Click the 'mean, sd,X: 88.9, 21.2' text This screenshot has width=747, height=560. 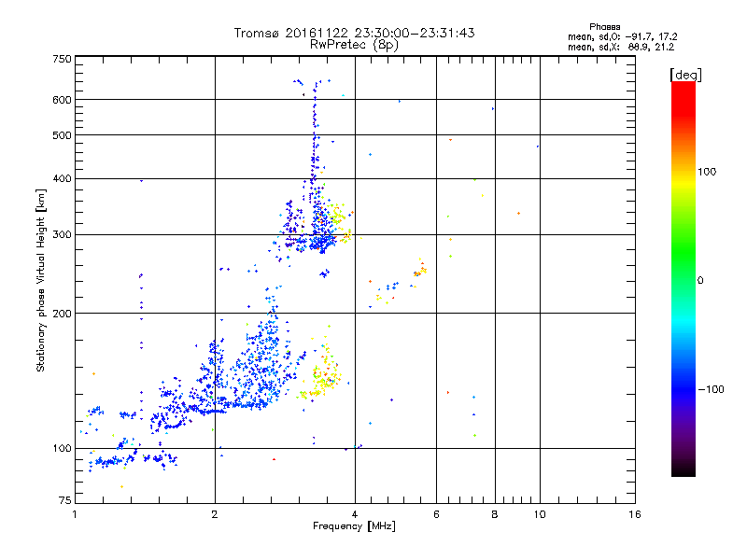click(x=621, y=47)
